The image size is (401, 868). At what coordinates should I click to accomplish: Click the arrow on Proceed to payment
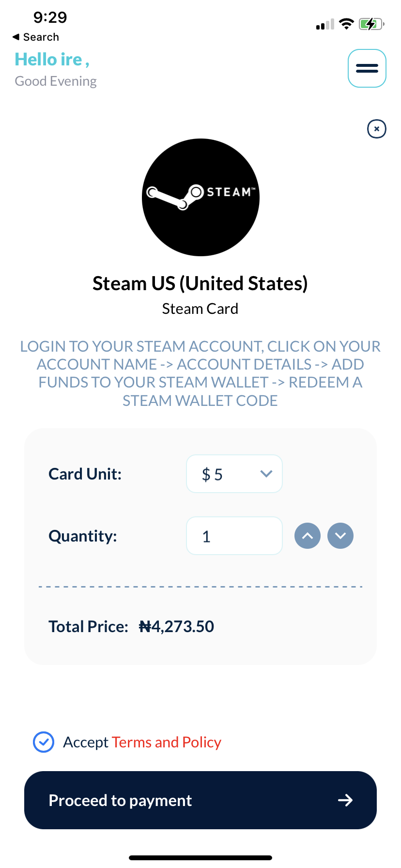pos(345,800)
